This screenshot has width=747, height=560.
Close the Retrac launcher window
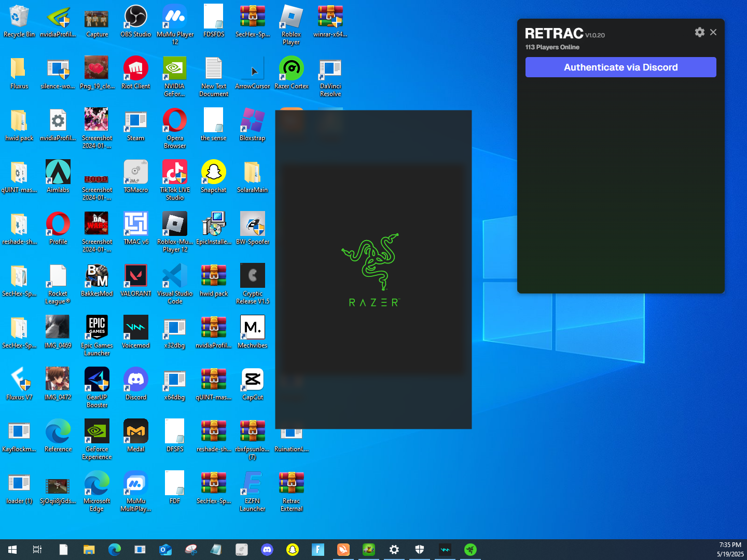pos(713,32)
